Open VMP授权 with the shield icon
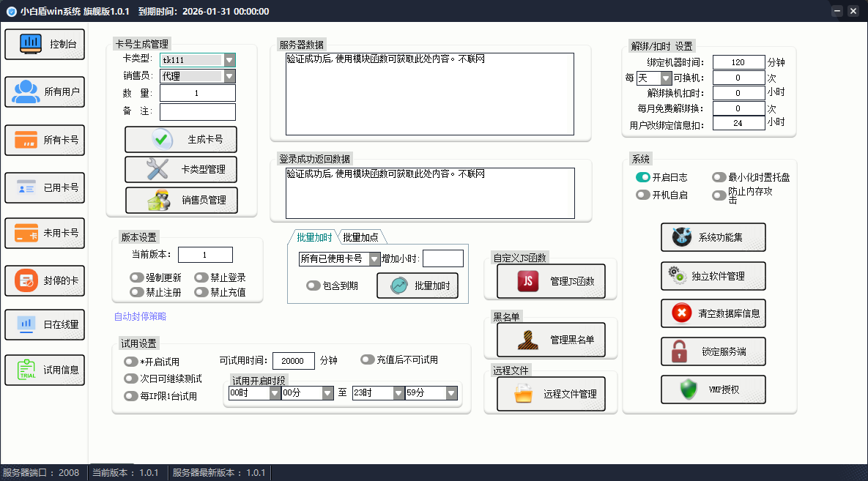Screen dimensions: 868x481 (713, 389)
